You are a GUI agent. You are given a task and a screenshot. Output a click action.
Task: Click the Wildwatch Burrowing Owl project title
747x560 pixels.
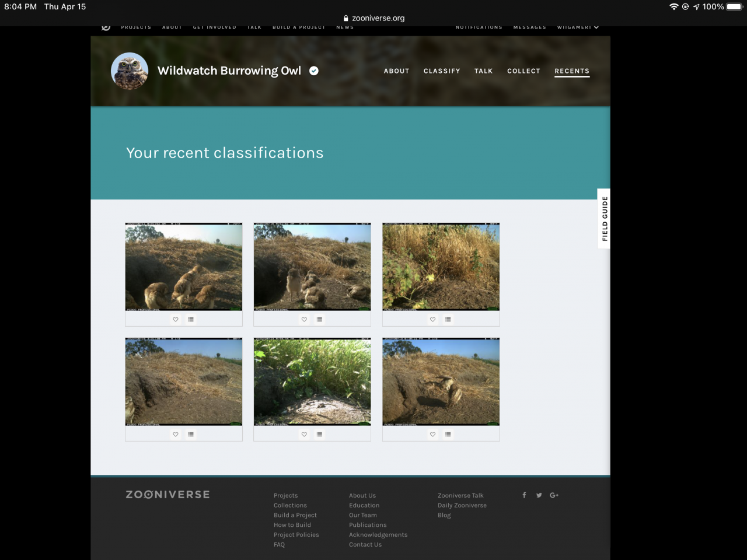[229, 71]
